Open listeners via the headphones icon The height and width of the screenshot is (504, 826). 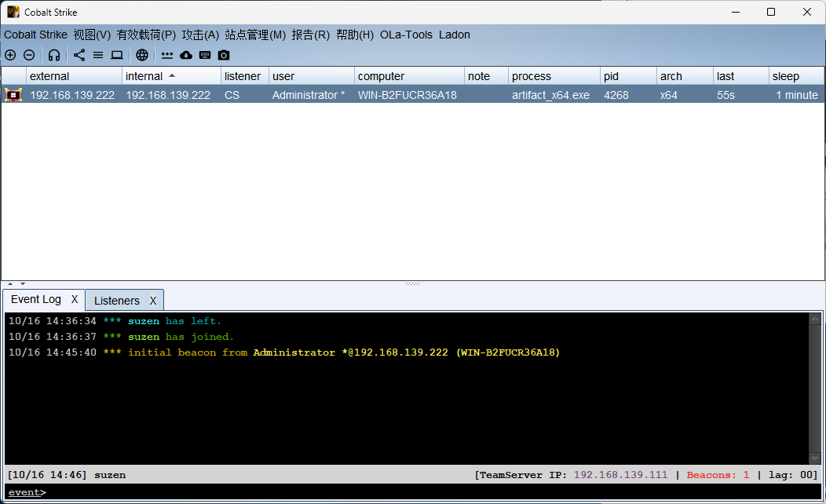pyautogui.click(x=54, y=55)
